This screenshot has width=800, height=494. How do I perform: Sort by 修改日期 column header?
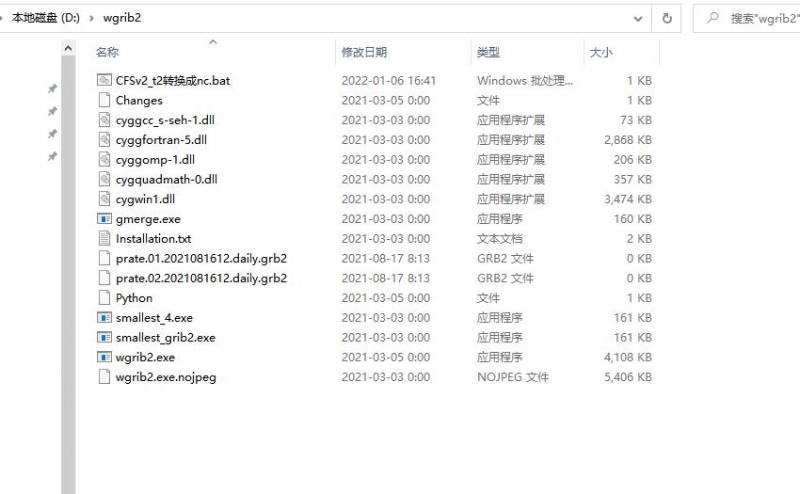click(x=364, y=52)
